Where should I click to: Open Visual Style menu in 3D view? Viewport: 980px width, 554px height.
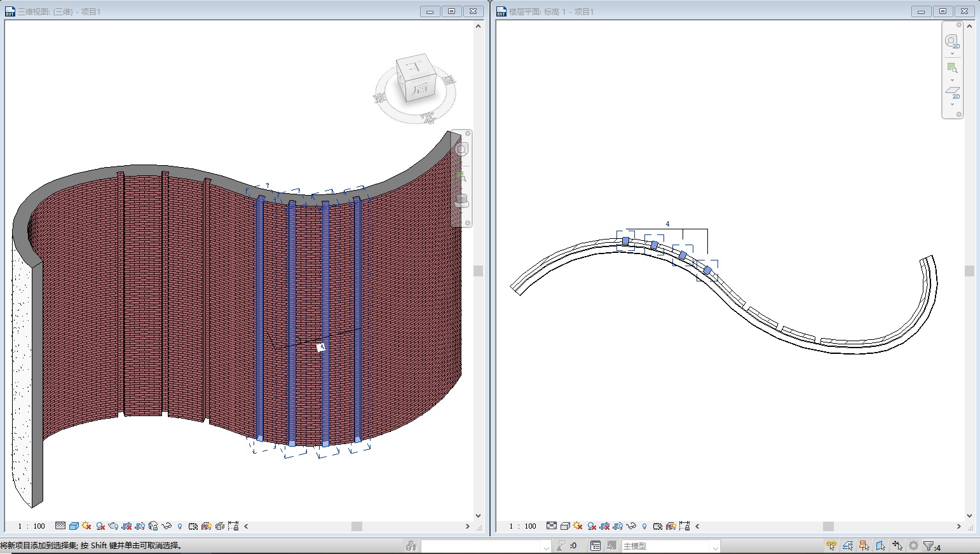[74, 526]
